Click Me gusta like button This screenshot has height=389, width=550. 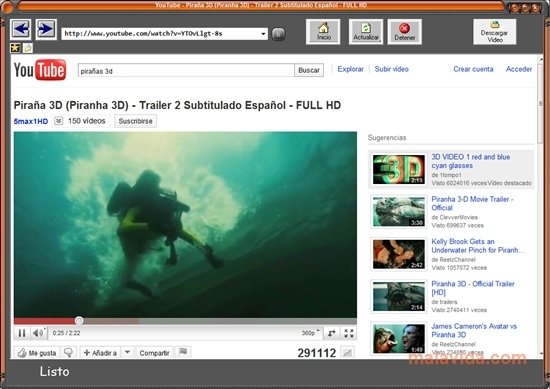pyautogui.click(x=37, y=353)
